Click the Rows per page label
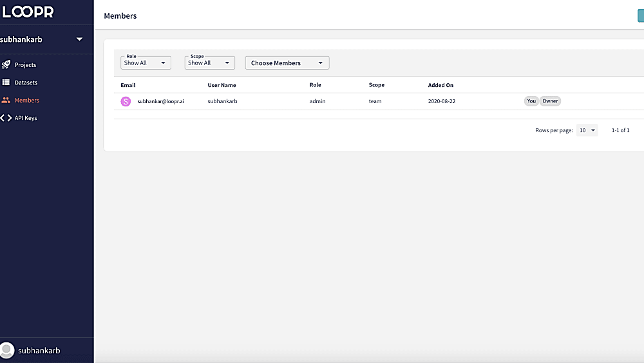This screenshot has width=644, height=363. tap(554, 130)
